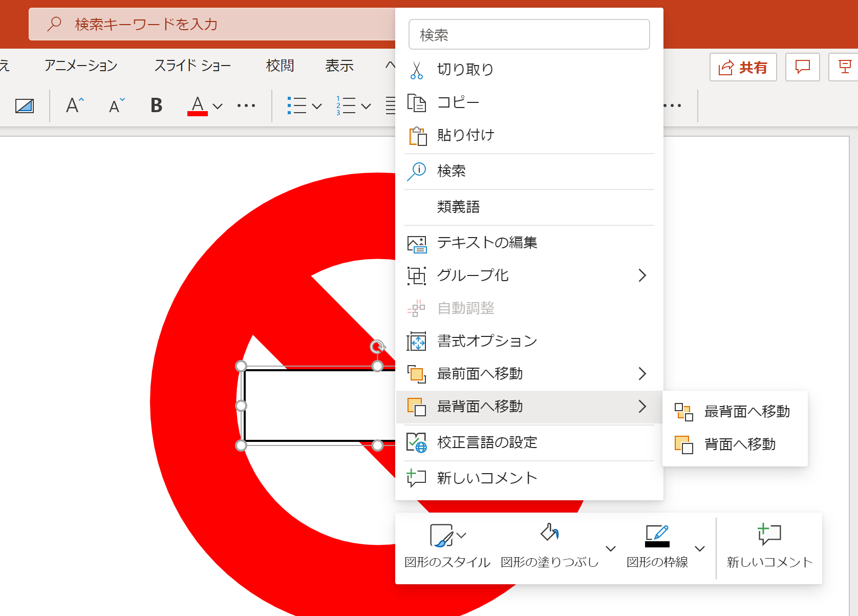Click the Copy (コピー) menu icon
Image resolution: width=858 pixels, height=616 pixels.
[x=417, y=102]
